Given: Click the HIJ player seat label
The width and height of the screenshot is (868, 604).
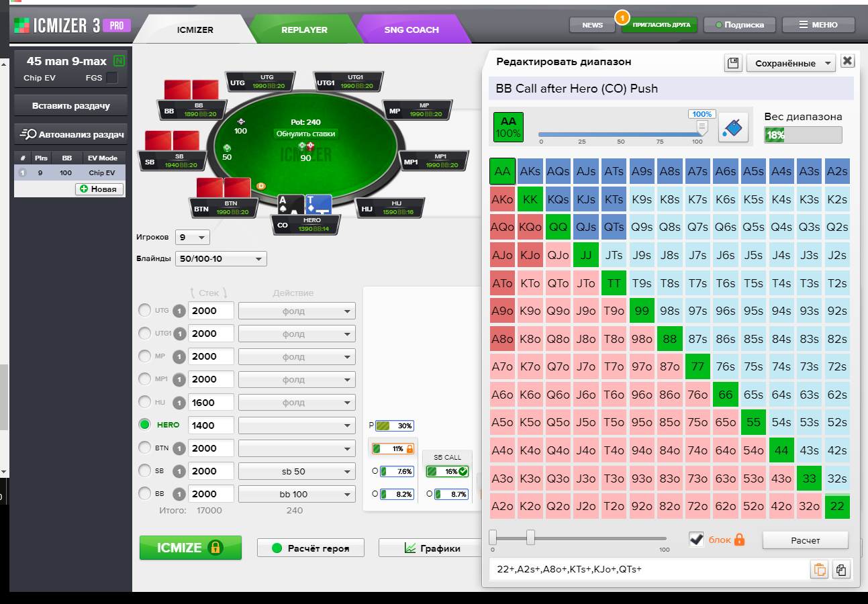Looking at the screenshot, I should [x=390, y=209].
